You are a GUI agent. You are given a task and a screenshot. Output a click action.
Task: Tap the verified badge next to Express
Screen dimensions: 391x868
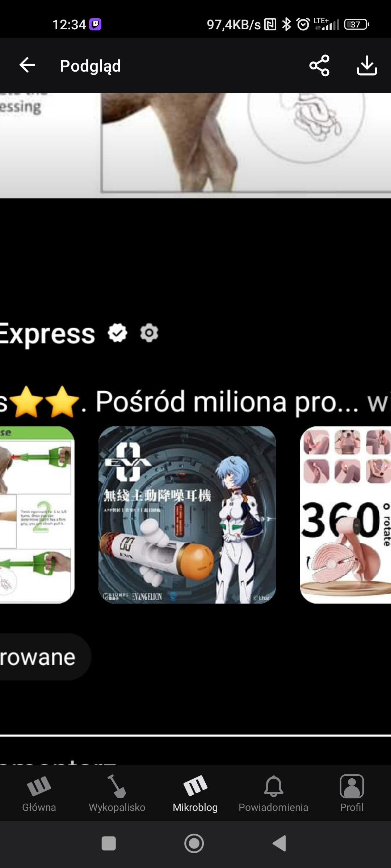click(118, 333)
